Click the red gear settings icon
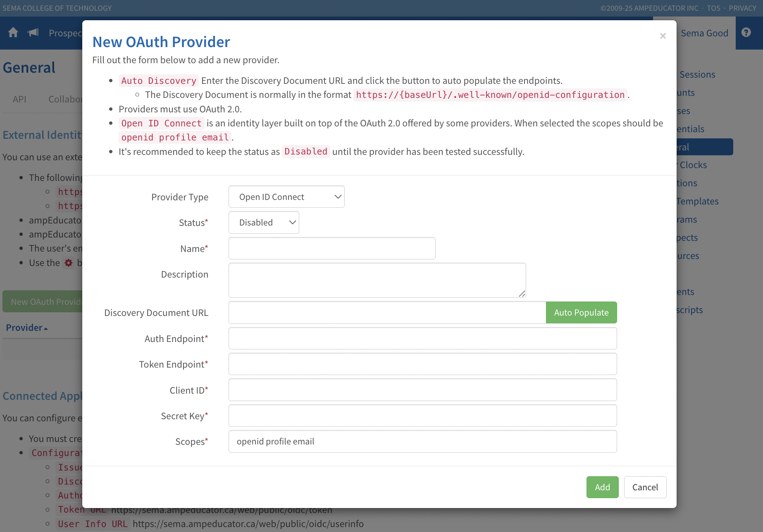Image resolution: width=763 pixels, height=532 pixels. coord(69,263)
